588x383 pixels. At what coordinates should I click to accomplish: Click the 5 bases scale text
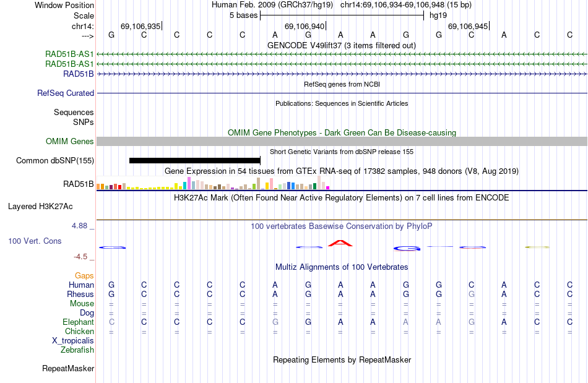click(x=244, y=15)
